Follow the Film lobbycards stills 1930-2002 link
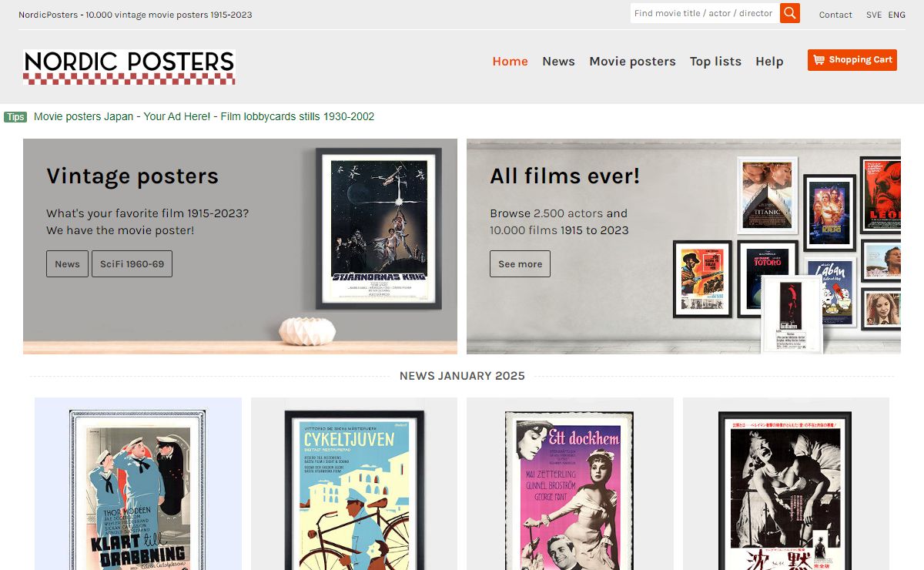Image resolution: width=924 pixels, height=570 pixels. (297, 116)
